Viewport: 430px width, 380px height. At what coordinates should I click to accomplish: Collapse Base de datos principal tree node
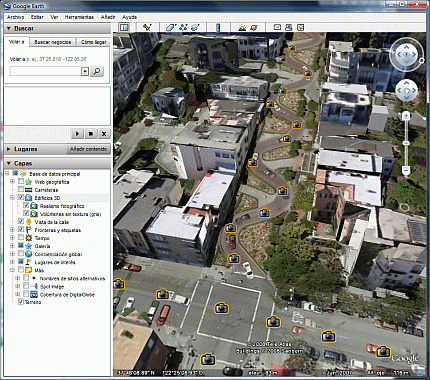pos(7,174)
